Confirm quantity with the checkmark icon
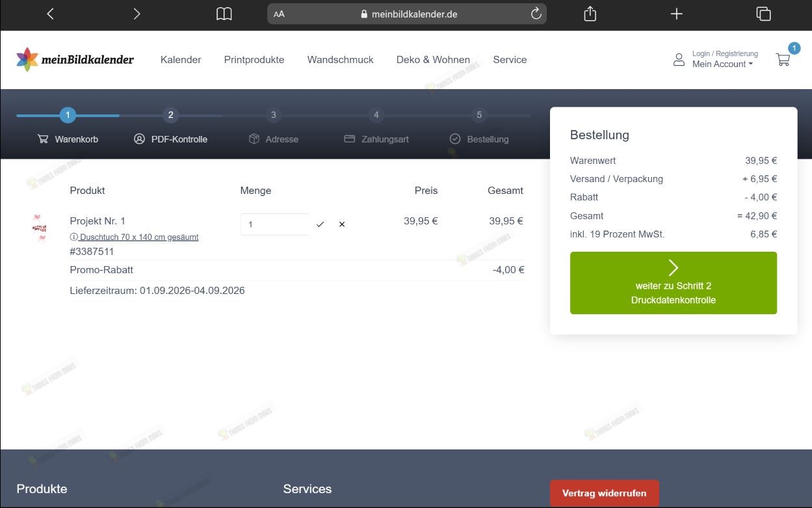 (x=320, y=224)
